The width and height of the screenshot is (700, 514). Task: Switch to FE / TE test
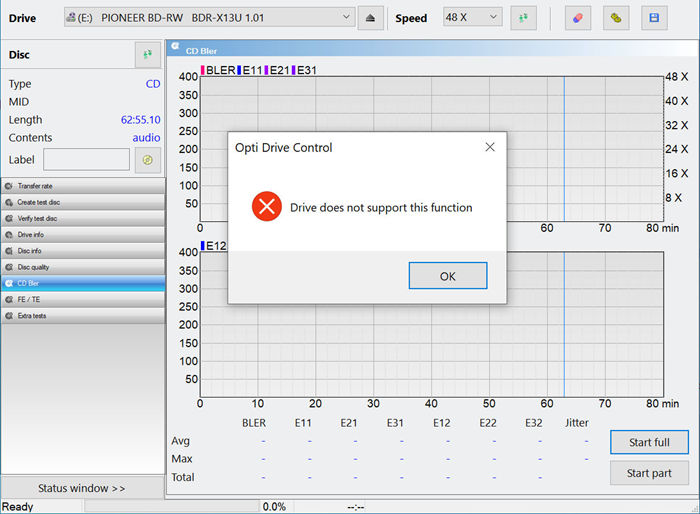[x=82, y=299]
